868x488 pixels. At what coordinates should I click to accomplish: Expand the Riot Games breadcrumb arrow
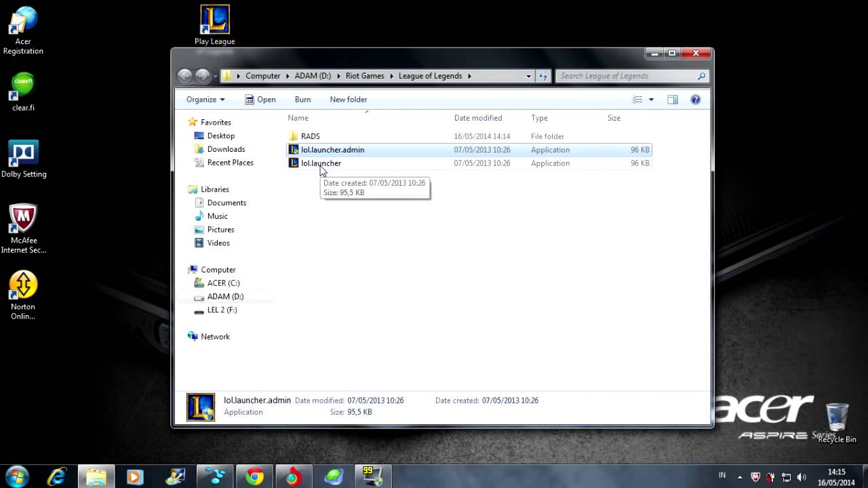click(x=391, y=76)
